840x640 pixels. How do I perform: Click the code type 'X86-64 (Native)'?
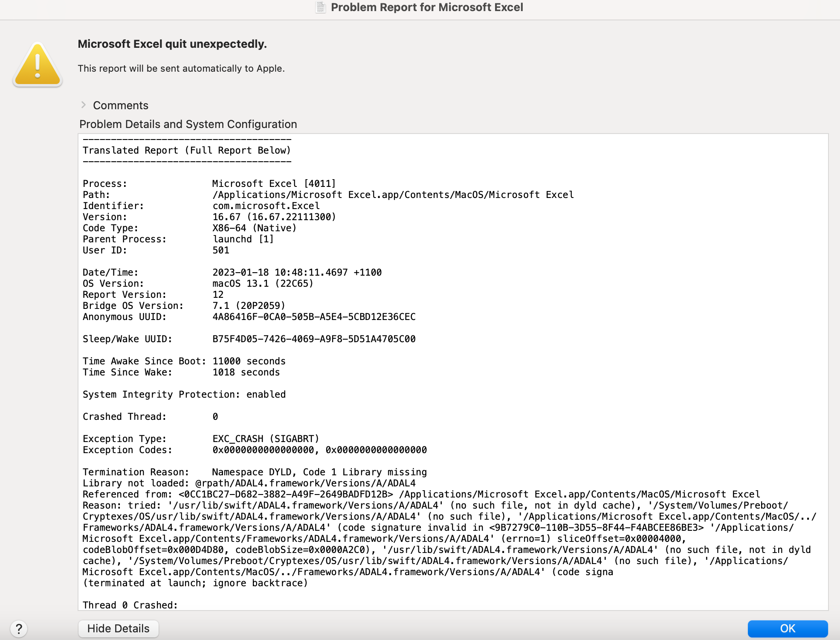point(255,228)
